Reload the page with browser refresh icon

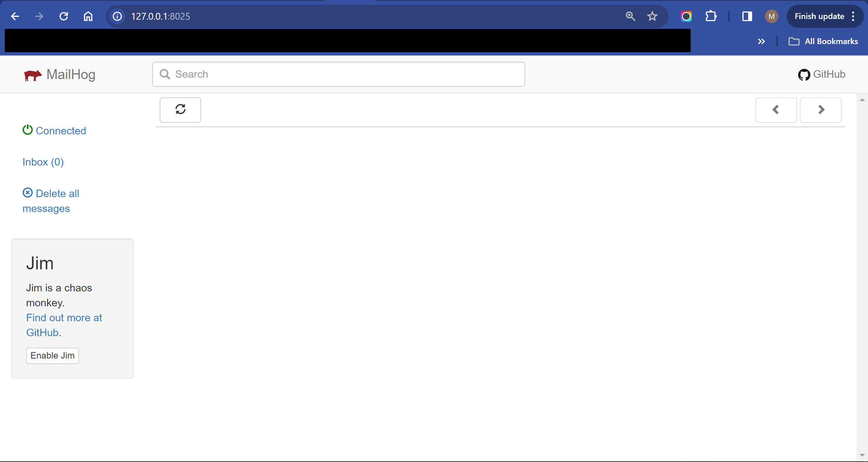[x=64, y=16]
